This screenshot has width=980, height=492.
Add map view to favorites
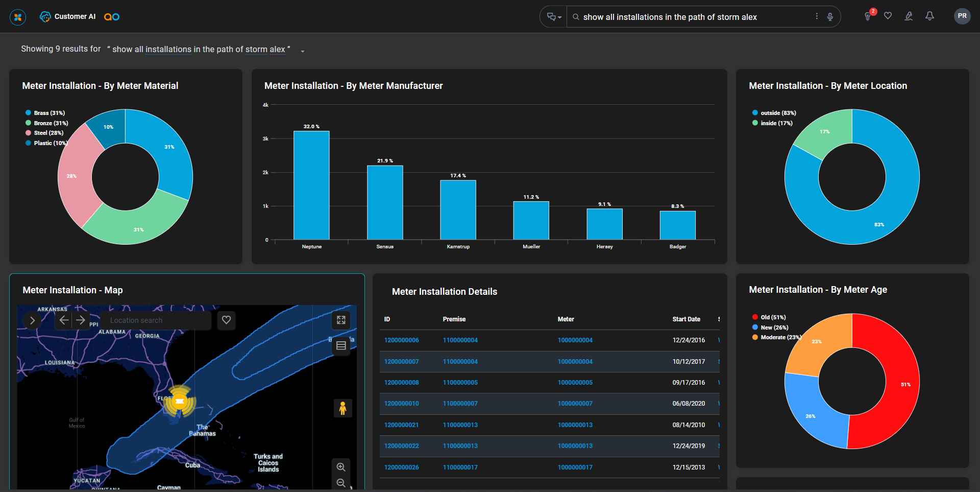tap(226, 320)
